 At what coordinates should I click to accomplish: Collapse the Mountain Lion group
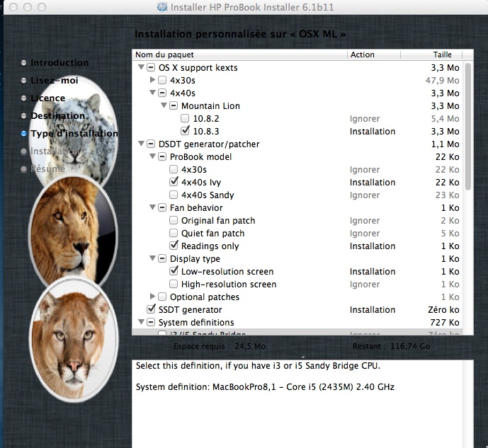click(x=164, y=105)
